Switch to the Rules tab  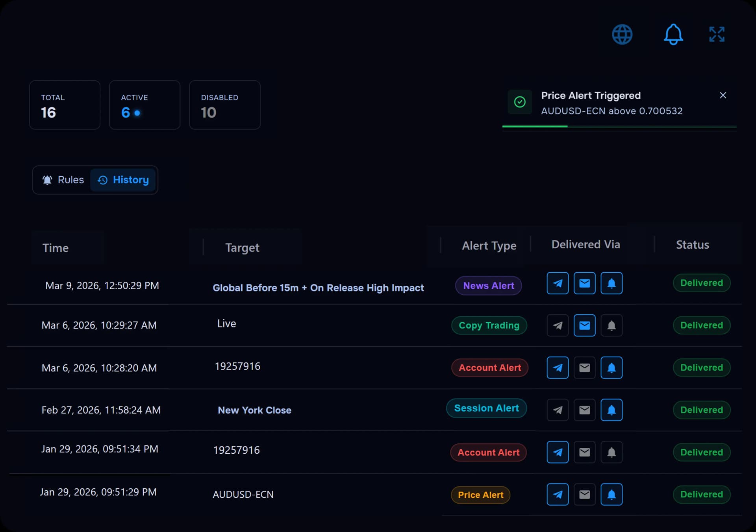click(63, 180)
